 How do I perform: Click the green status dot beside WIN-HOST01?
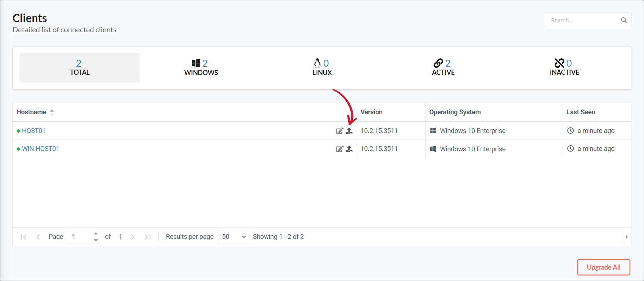pyautogui.click(x=18, y=149)
